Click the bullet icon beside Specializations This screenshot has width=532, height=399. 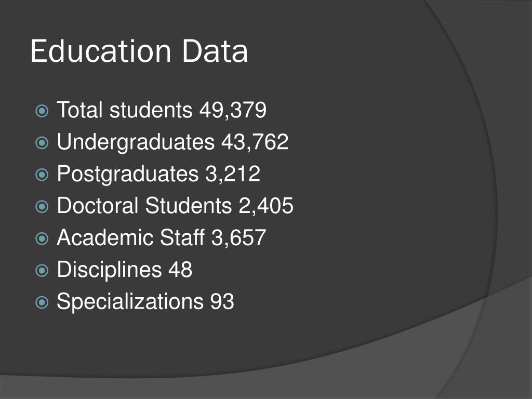(x=42, y=302)
